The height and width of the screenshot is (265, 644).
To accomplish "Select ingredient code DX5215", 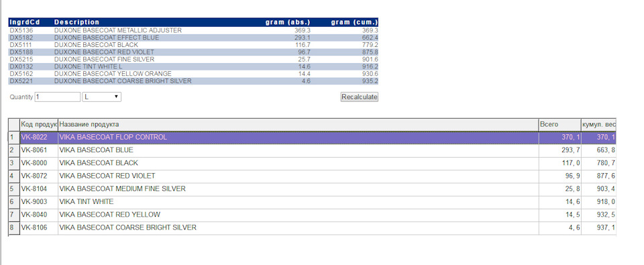I will pyautogui.click(x=21, y=60).
